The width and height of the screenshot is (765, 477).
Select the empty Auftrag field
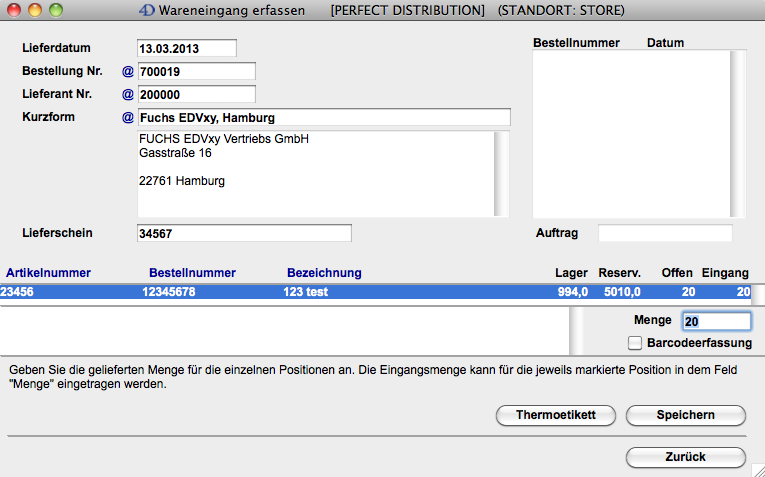664,233
